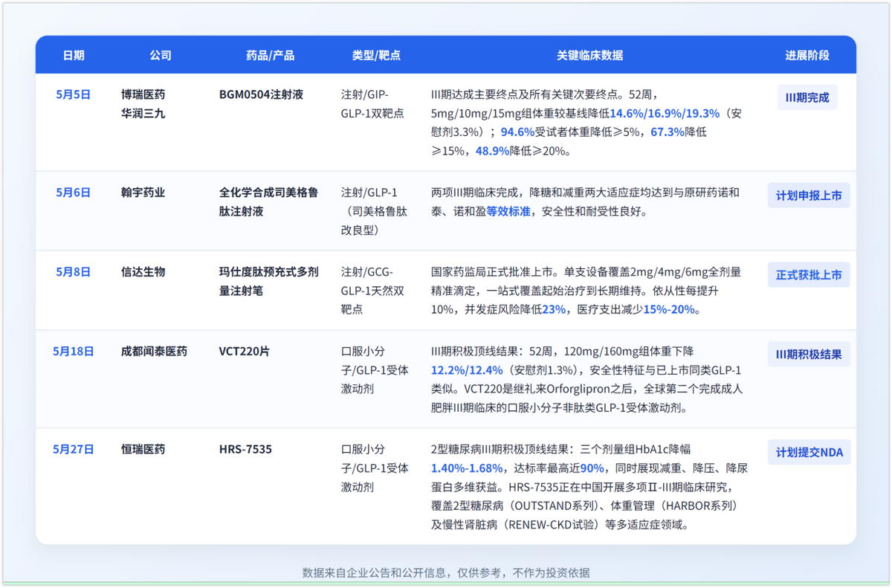Click the highlighted text 等效标准
The height and width of the screenshot is (588, 892).
[508, 211]
